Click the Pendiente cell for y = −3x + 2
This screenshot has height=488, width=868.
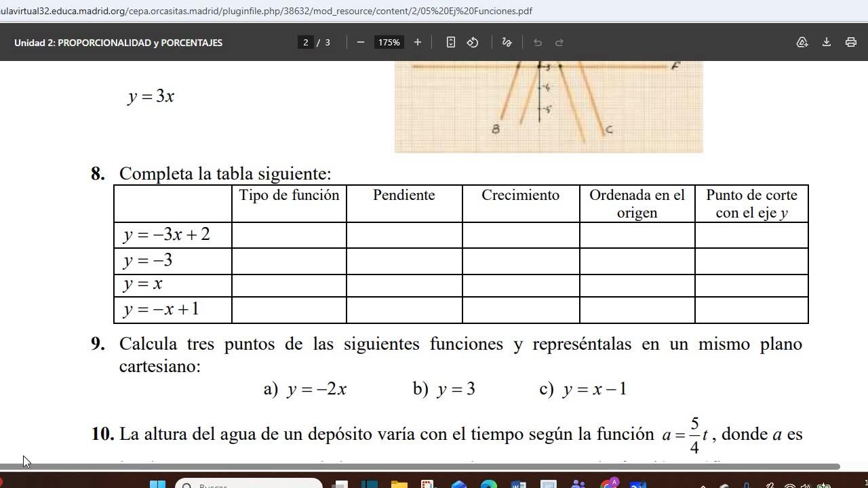point(404,235)
